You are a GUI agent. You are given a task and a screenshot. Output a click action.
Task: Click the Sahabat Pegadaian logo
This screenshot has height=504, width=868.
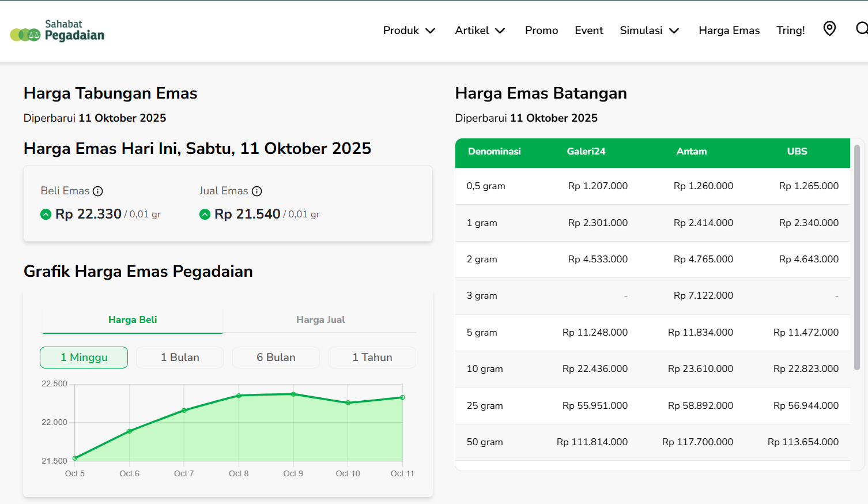coord(57,31)
